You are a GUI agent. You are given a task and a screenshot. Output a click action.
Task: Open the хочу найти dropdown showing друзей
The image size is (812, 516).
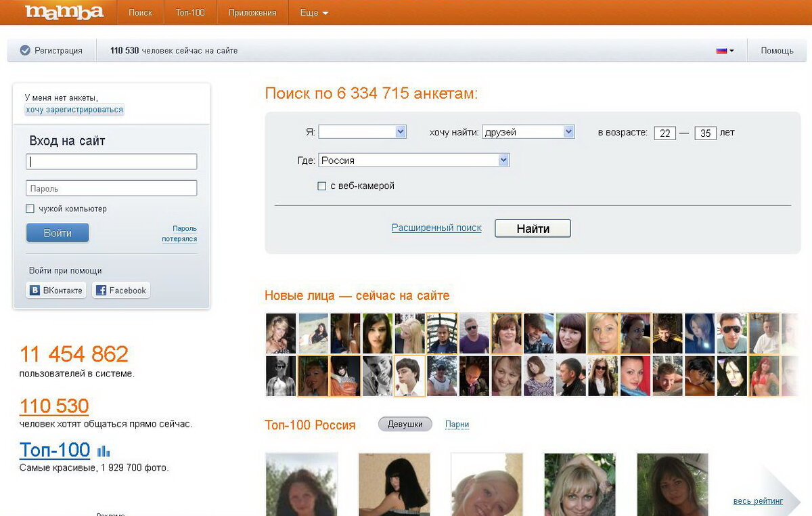(528, 131)
